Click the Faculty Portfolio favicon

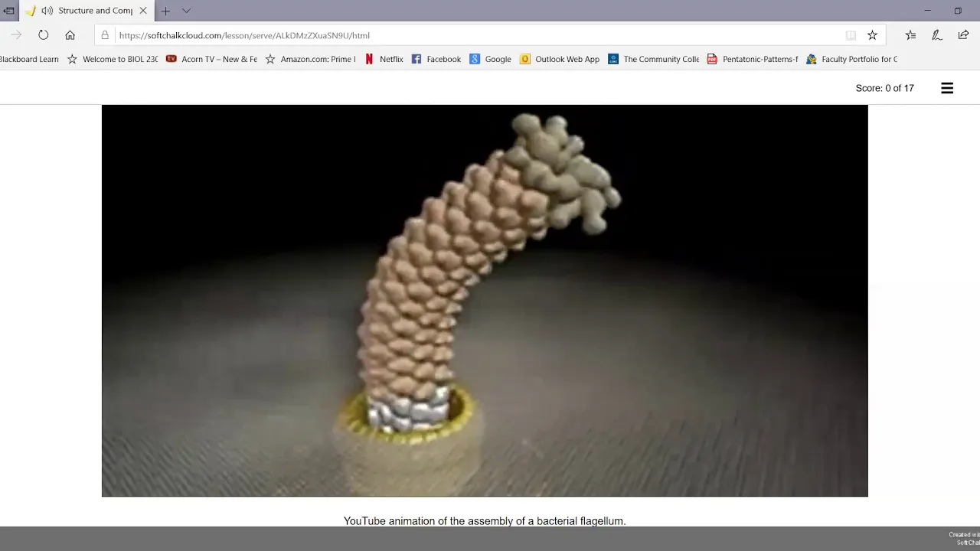coord(812,59)
